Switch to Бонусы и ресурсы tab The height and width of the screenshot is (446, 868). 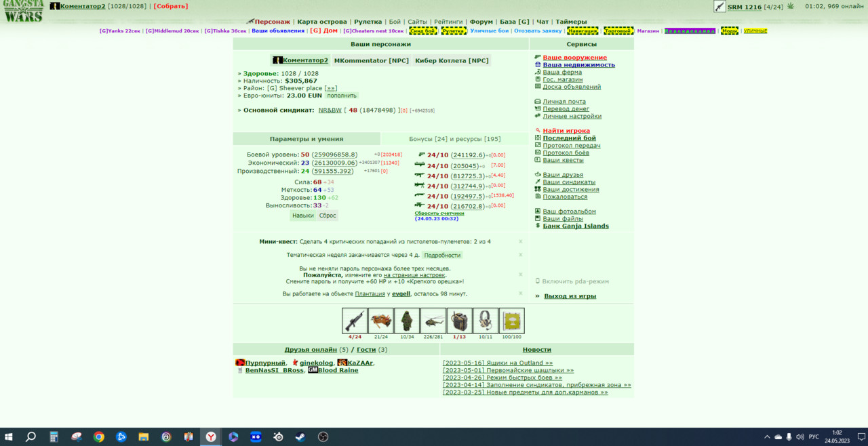click(x=455, y=139)
